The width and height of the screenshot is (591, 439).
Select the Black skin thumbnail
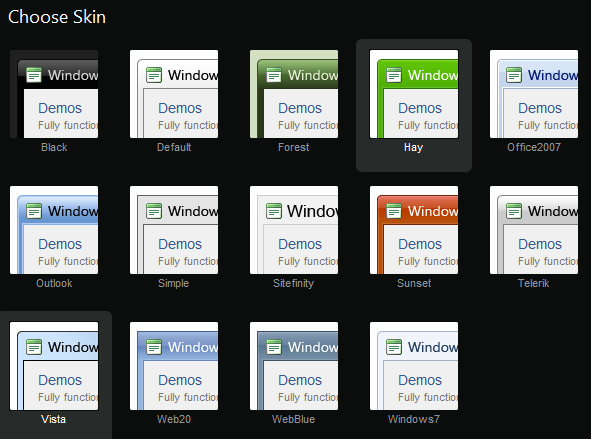click(x=54, y=94)
